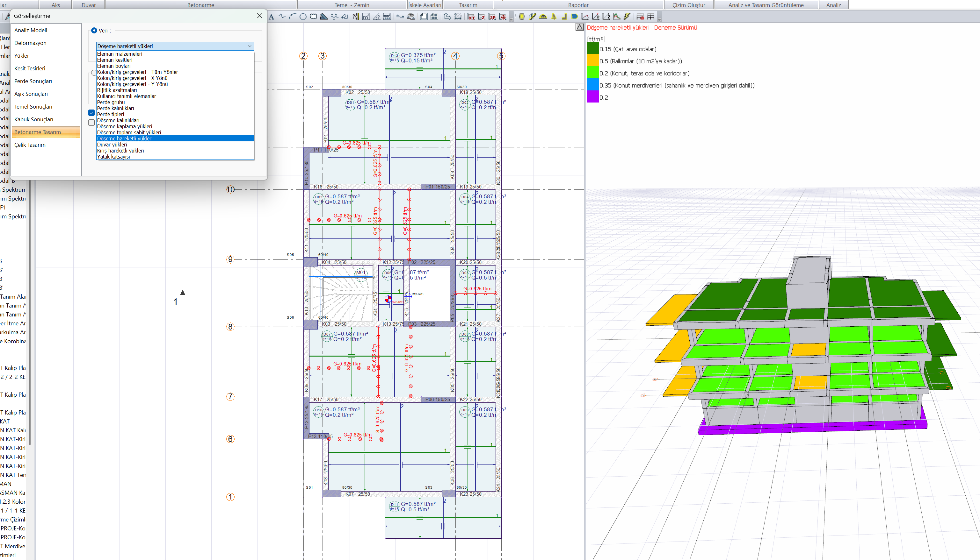The image size is (980, 560).
Task: Select the 'Veri' radio button
Action: point(94,30)
